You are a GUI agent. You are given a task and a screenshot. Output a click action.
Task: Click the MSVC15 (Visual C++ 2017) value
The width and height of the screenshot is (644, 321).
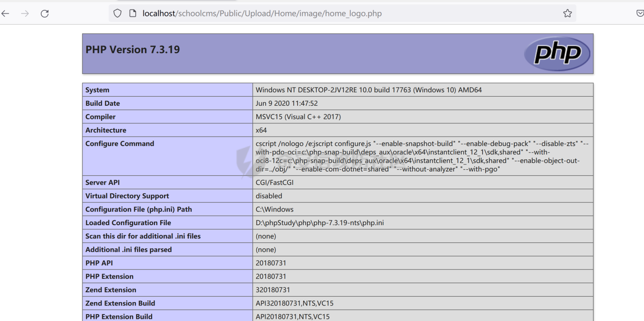pos(298,116)
